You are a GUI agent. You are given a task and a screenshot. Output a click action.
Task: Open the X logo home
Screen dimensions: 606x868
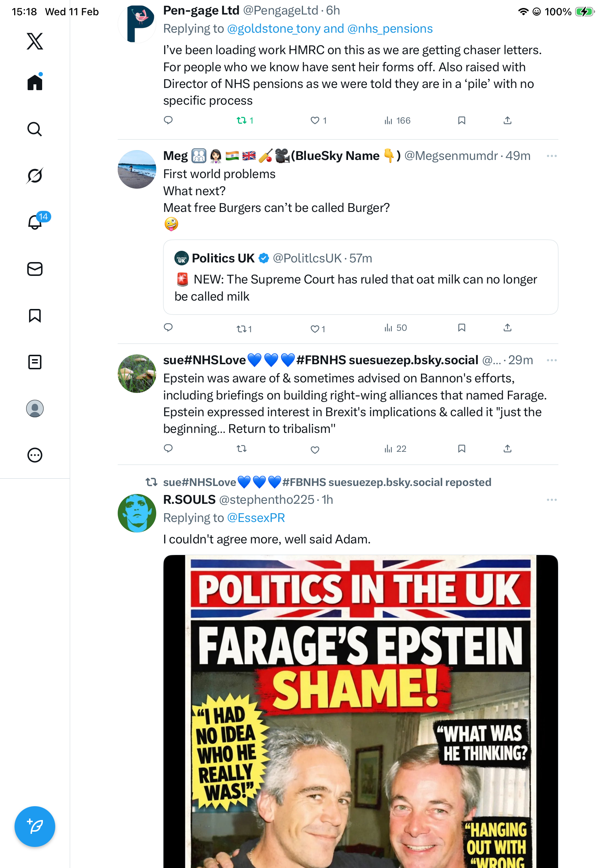(x=35, y=41)
